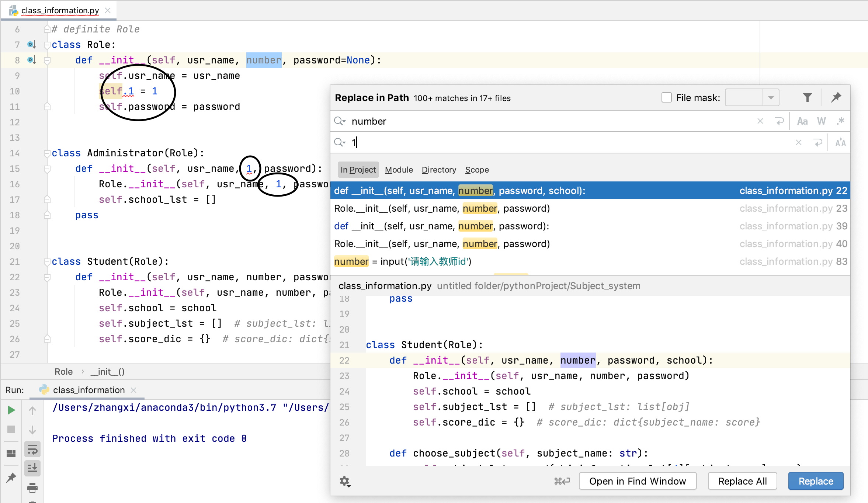Expand class_information.py file path dropdown
This screenshot has width=868, height=503.
384,285
